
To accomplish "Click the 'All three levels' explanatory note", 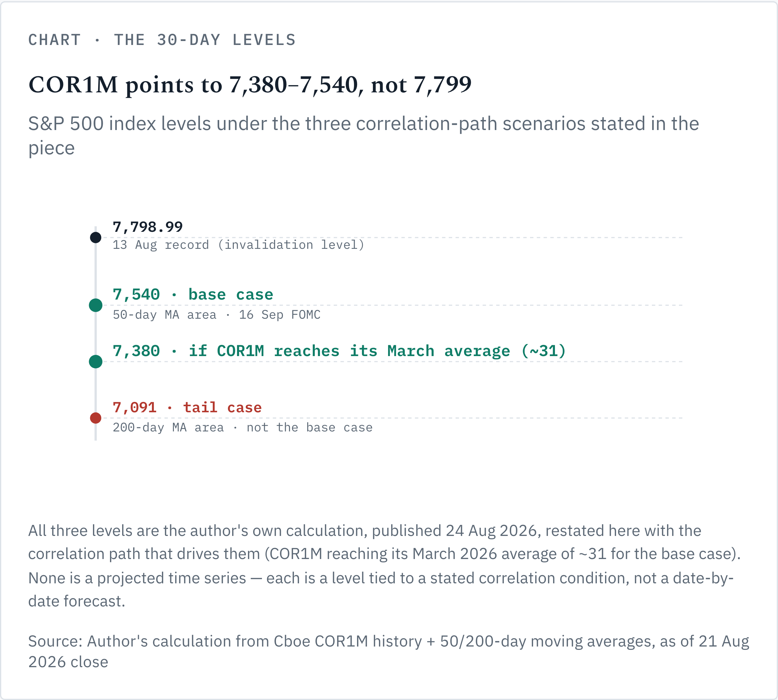I will coord(384,566).
